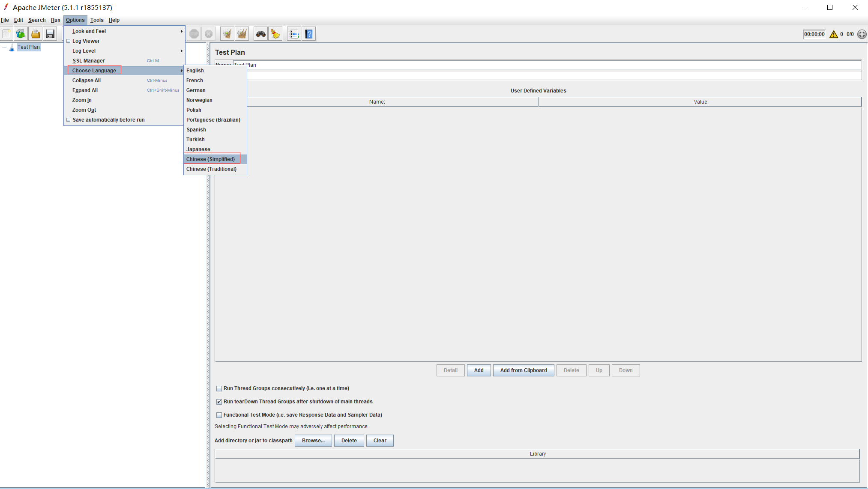Click the Shutdown X toolbar icon

(x=209, y=34)
